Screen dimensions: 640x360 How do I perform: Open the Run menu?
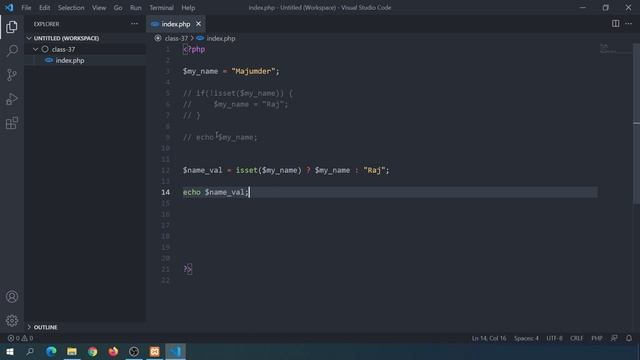tap(136, 7)
